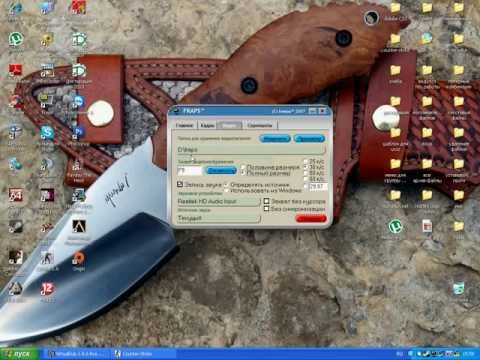Click the red button in the FRAPS window
The image size is (480, 360).
tap(311, 219)
